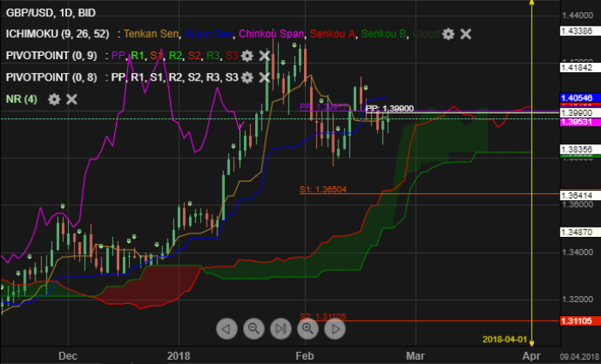Remove the ICHIMOKU indicator

click(465, 33)
